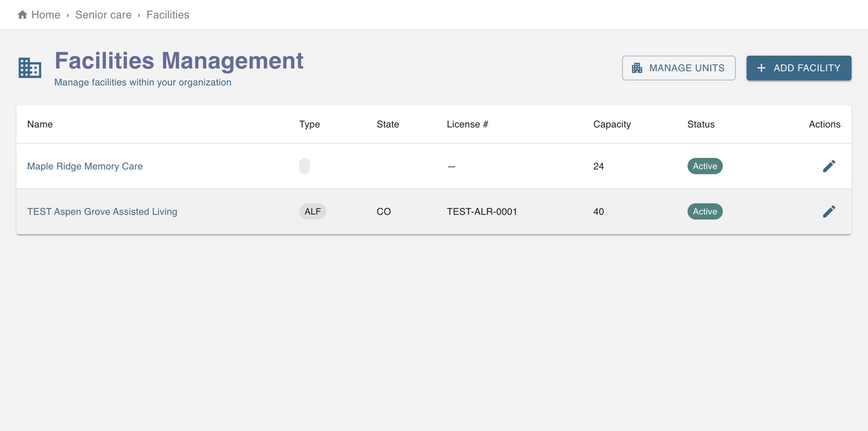Screen dimensions: 868x431
Task: Click Active status badge for TEST Aspen Grove
Action: pos(705,211)
